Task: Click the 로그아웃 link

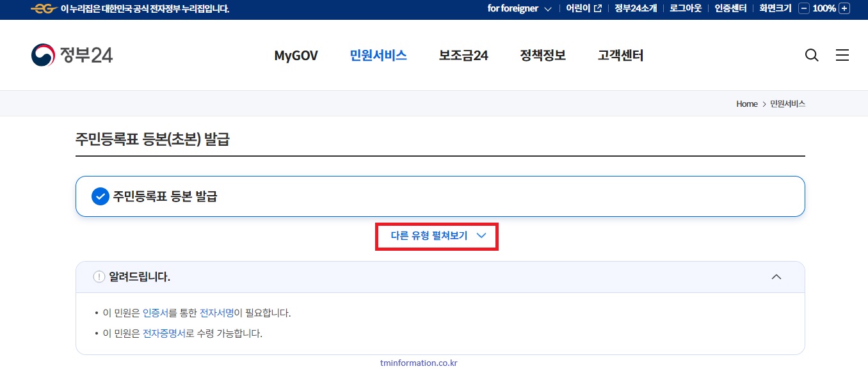Action: 685,8
